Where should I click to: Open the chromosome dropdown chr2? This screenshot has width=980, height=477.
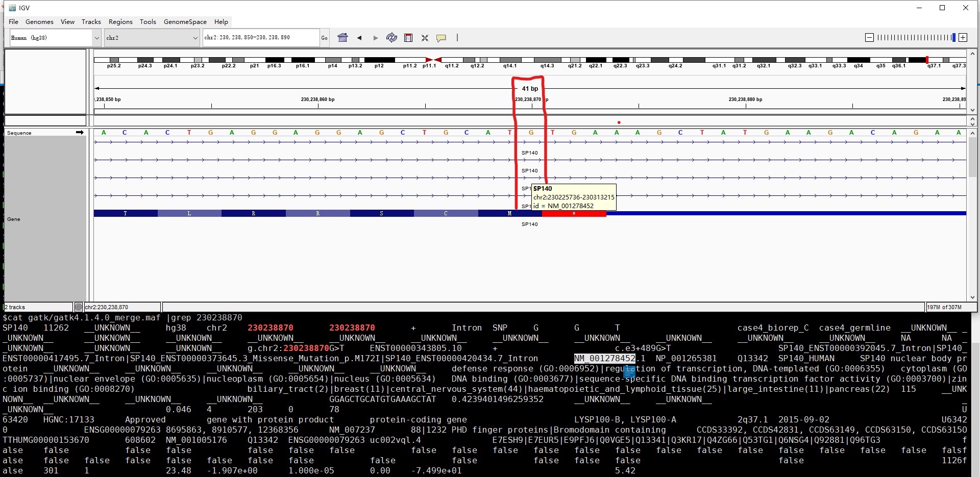pos(152,38)
